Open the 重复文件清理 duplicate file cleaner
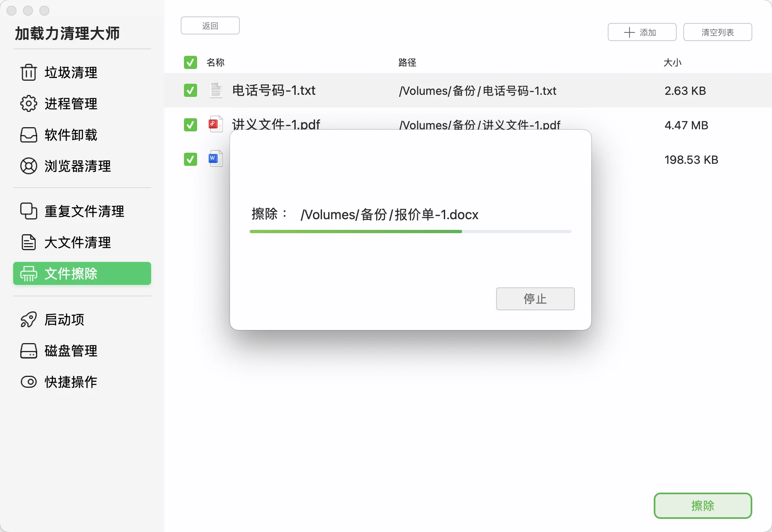This screenshot has height=532, width=772. 83,211
